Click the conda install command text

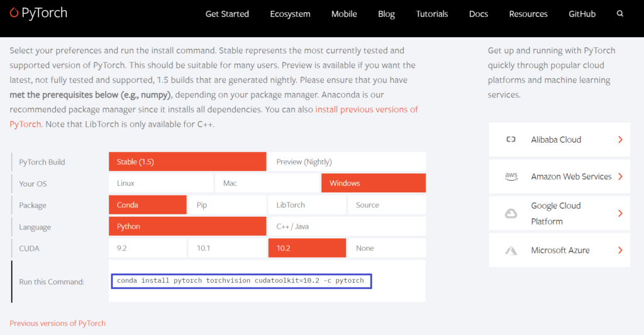coord(240,280)
